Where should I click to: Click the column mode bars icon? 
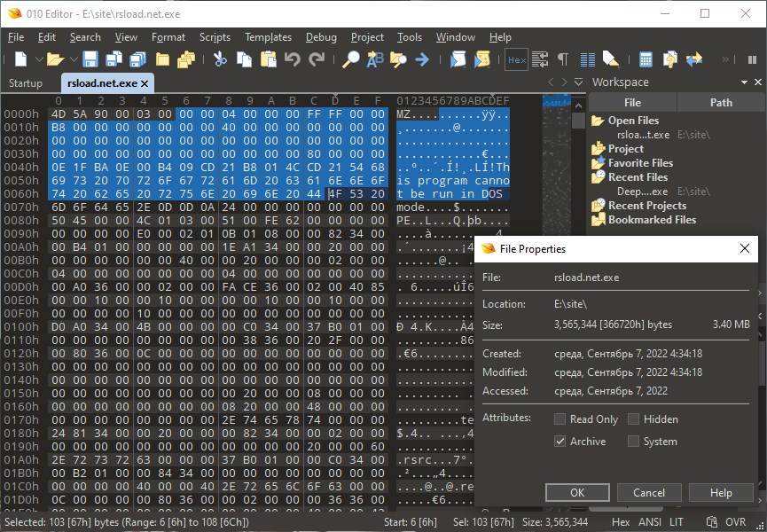(x=588, y=59)
